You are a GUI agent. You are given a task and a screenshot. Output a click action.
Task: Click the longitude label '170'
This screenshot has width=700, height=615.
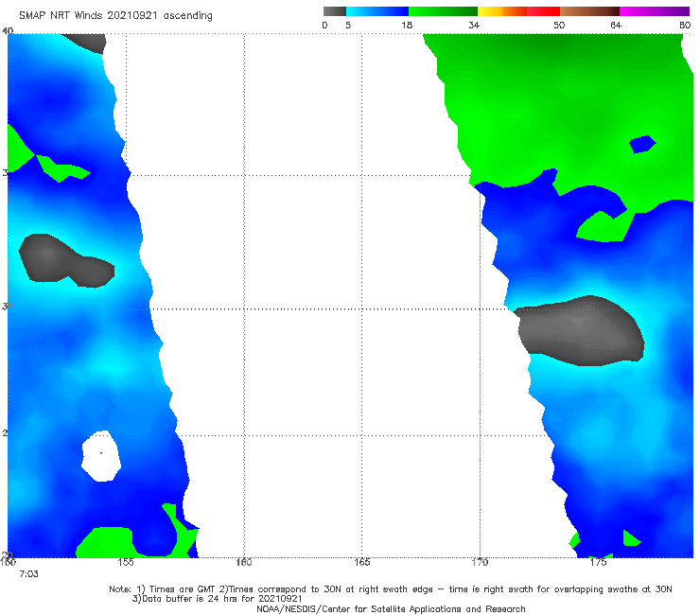coord(480,562)
